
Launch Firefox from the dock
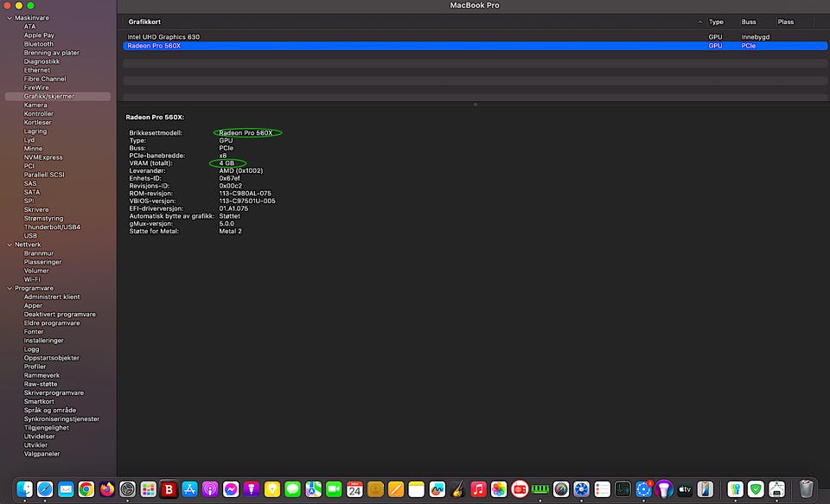(107, 488)
